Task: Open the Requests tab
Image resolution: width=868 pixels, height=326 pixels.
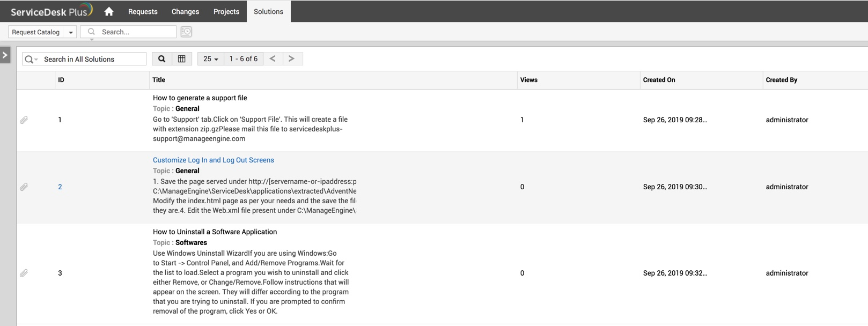Action: click(143, 11)
